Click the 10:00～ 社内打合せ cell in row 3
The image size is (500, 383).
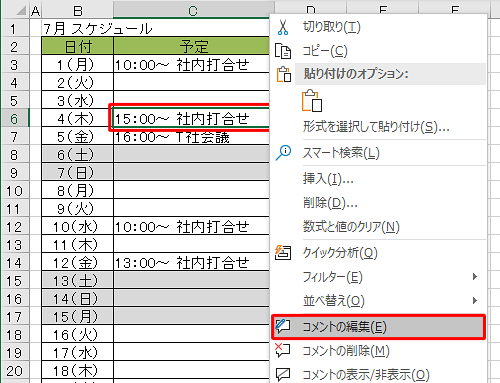point(192,64)
